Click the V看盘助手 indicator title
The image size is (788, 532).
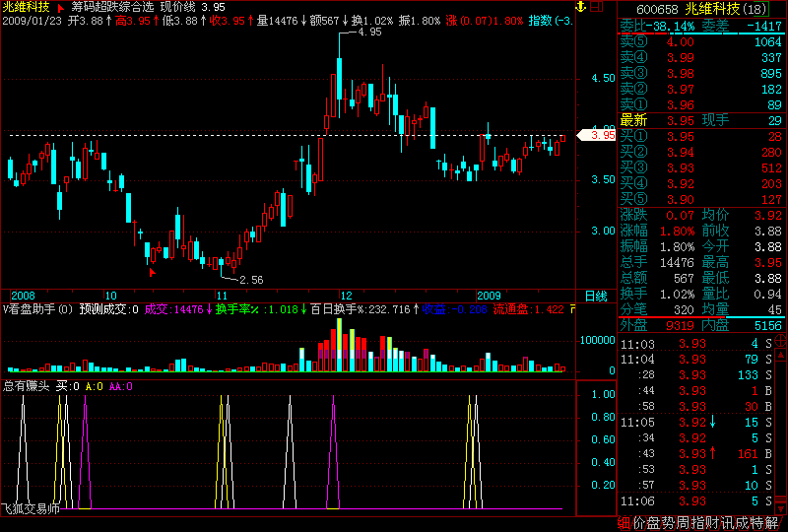[38, 309]
